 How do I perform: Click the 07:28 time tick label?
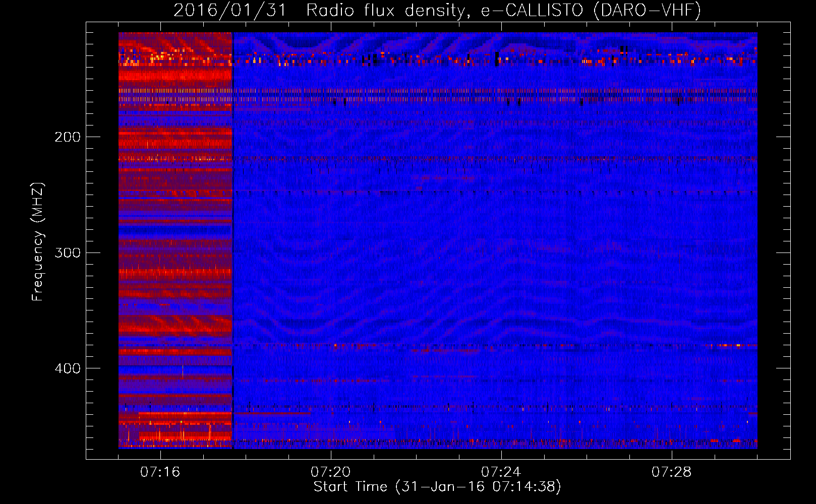672,472
